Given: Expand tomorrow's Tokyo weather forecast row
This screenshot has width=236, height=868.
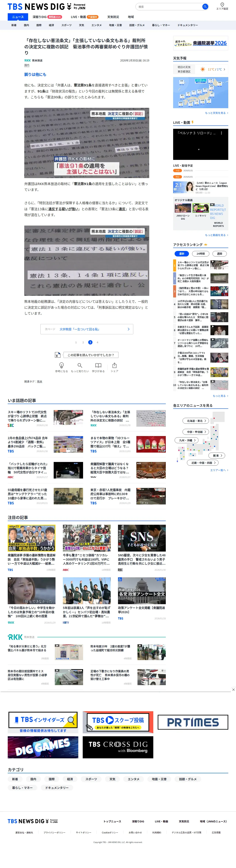Looking at the screenshot, I should 201,69.
